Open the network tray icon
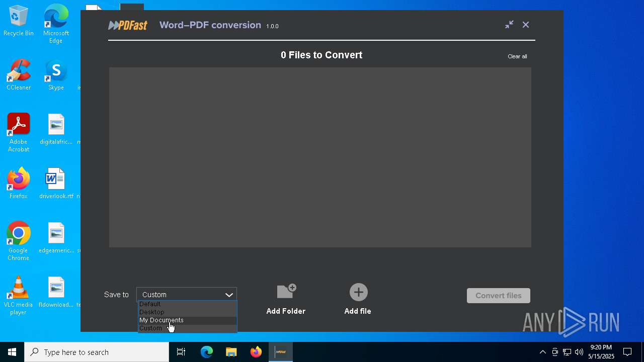 [x=567, y=352]
